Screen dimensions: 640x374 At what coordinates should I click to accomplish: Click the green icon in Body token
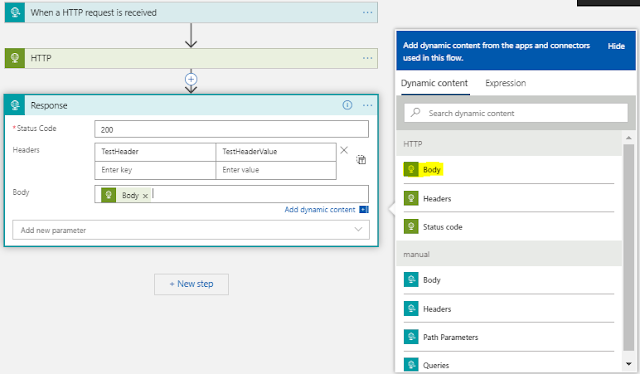[x=109, y=195]
